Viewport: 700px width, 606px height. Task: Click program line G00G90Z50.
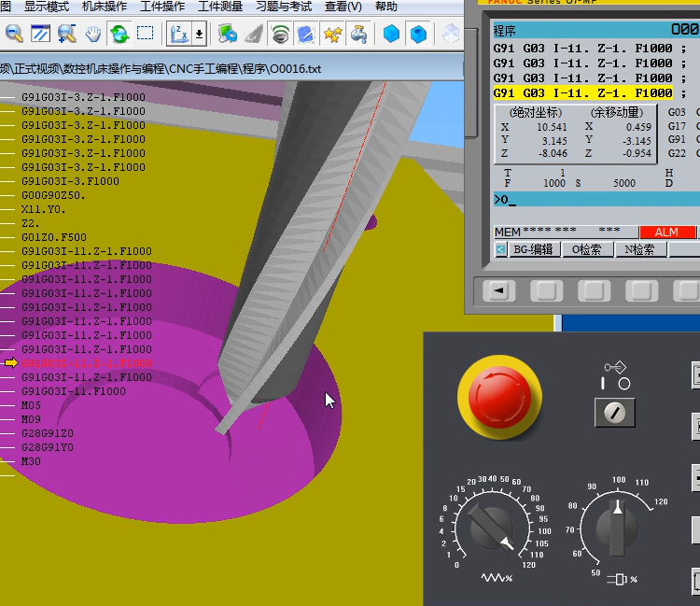pos(53,195)
